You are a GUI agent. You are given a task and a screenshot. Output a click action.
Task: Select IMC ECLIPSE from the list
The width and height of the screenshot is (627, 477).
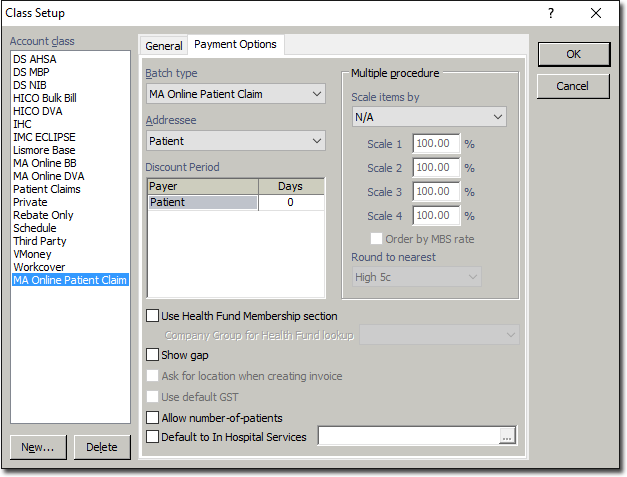tap(44, 137)
